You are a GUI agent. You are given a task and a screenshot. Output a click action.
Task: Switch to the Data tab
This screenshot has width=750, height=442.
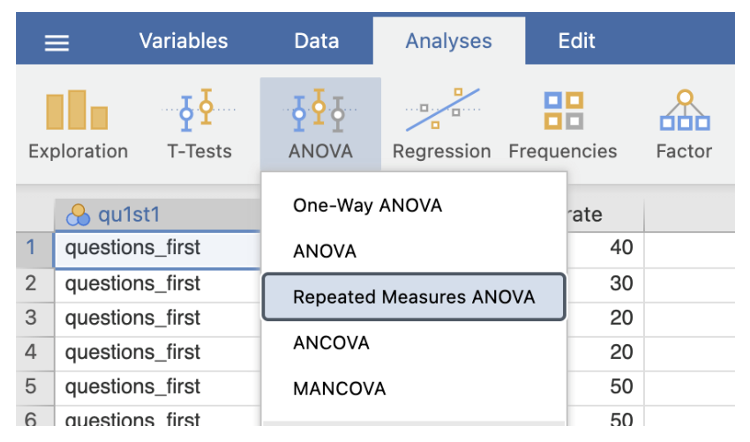(316, 41)
